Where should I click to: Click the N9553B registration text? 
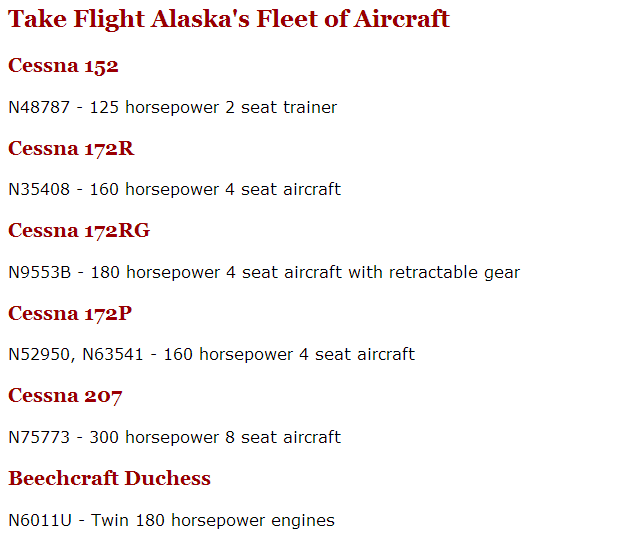point(40,272)
